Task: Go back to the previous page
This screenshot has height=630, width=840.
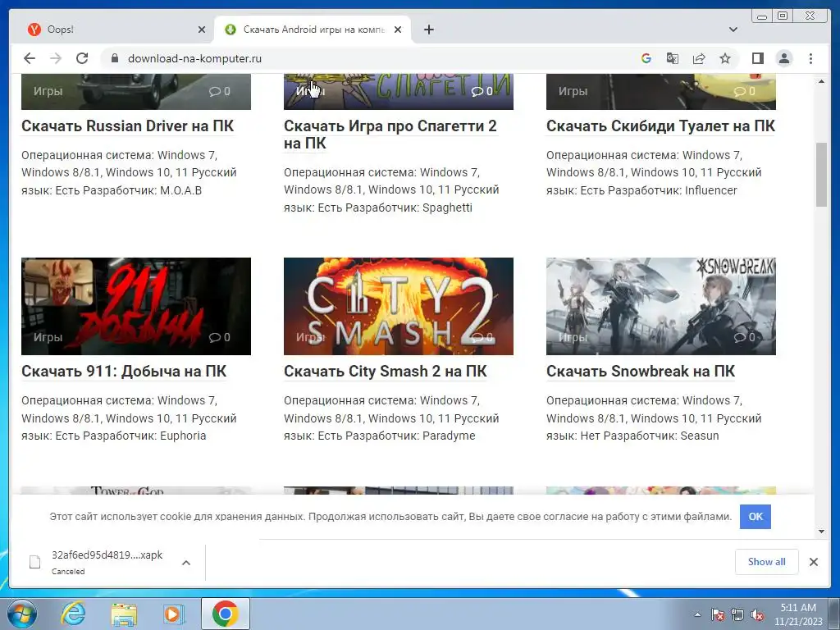Action: [x=30, y=58]
